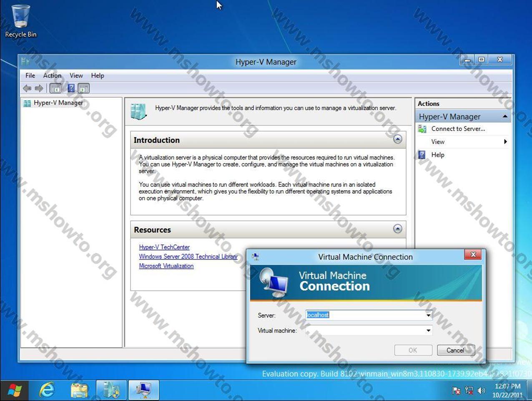Open the Windows Server 2008 Technical Library link
The image size is (532, 401).
[x=188, y=257]
